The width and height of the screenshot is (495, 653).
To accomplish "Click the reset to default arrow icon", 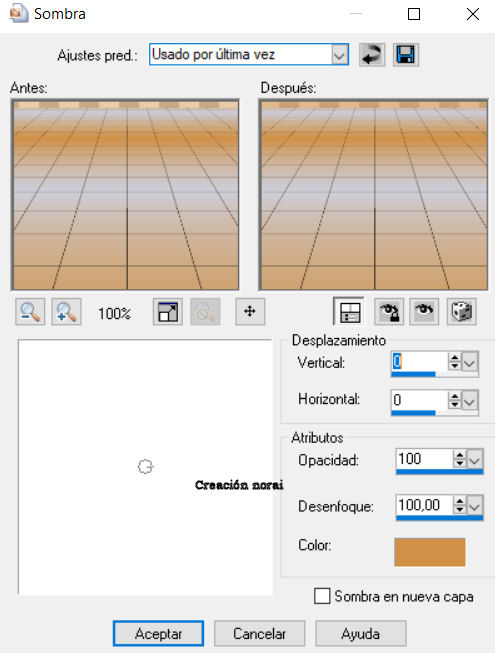I will [x=372, y=55].
